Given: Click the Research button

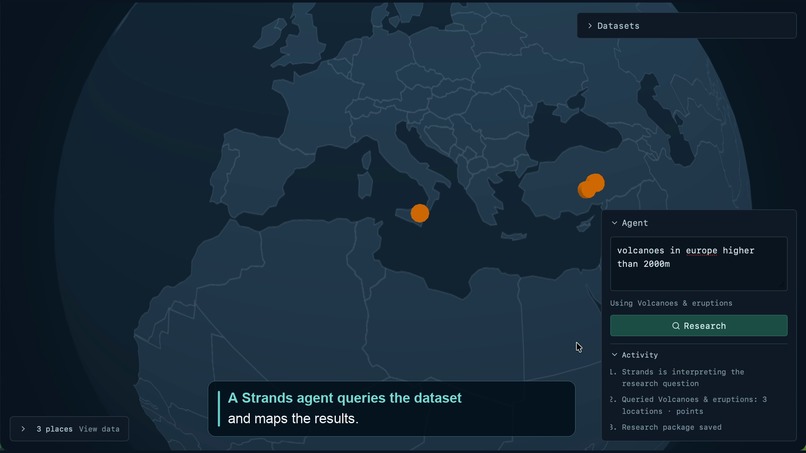Looking at the screenshot, I should (x=699, y=325).
